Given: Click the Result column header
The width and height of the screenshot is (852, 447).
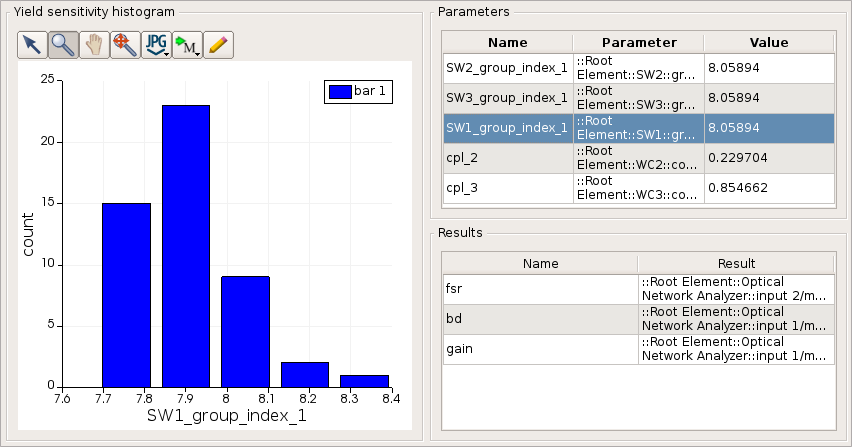Looking at the screenshot, I should coord(736,263).
